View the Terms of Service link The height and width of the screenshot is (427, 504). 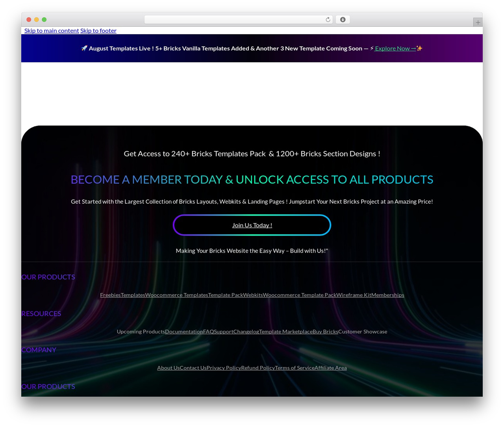295,368
